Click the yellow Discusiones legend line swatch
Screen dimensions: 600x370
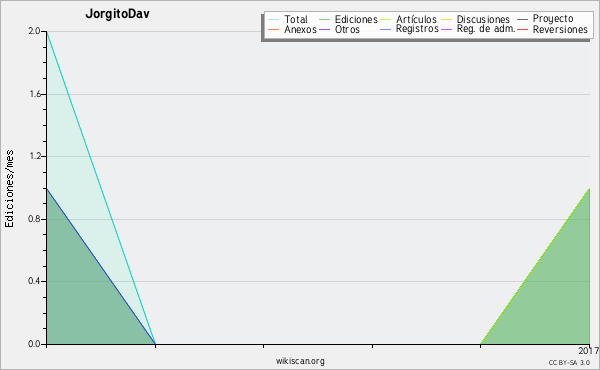pyautogui.click(x=447, y=20)
